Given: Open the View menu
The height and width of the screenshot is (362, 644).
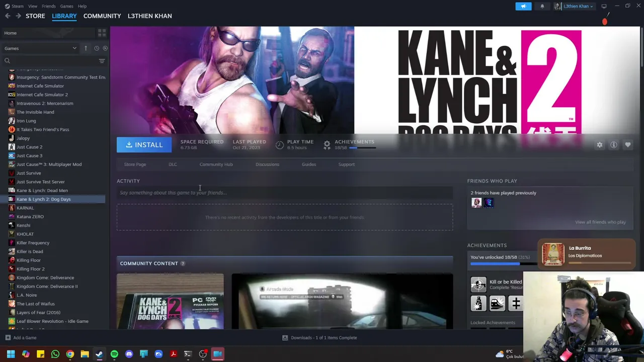Looking at the screenshot, I should point(33,6).
